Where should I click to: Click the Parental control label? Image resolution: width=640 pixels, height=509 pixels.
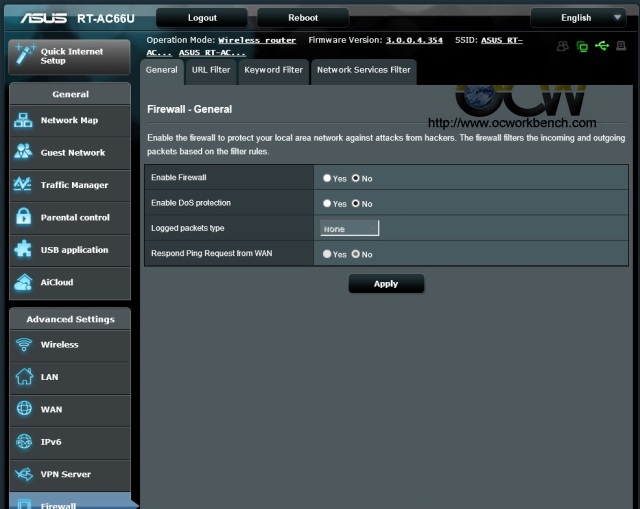(x=75, y=218)
